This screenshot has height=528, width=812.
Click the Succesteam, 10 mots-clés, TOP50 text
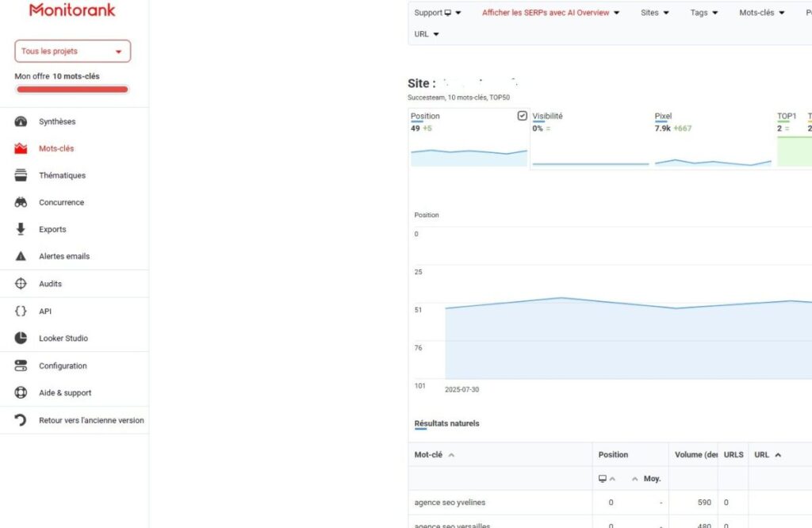pos(458,98)
